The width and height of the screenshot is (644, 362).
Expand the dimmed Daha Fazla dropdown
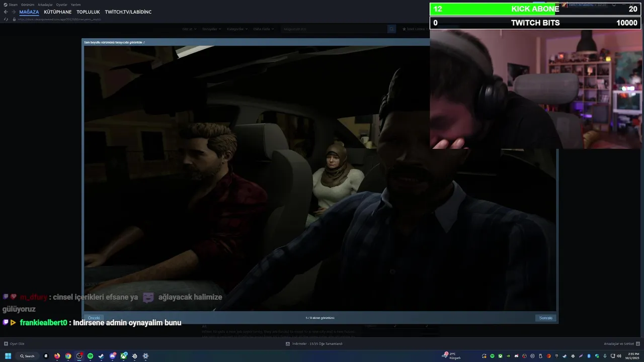264,29
